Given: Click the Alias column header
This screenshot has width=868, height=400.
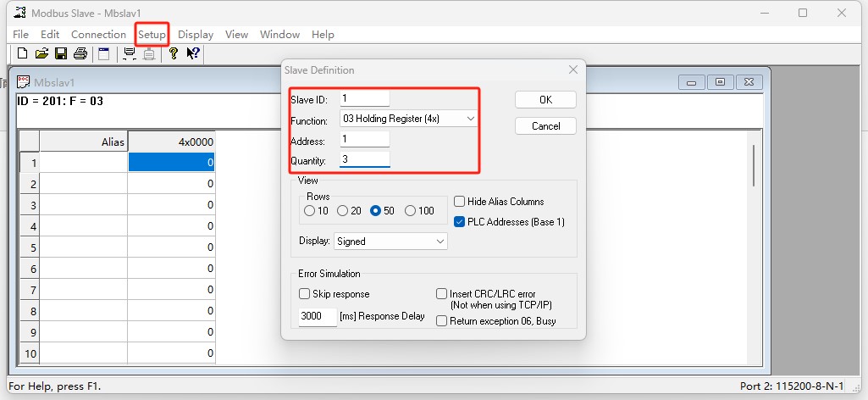Looking at the screenshot, I should (x=84, y=142).
